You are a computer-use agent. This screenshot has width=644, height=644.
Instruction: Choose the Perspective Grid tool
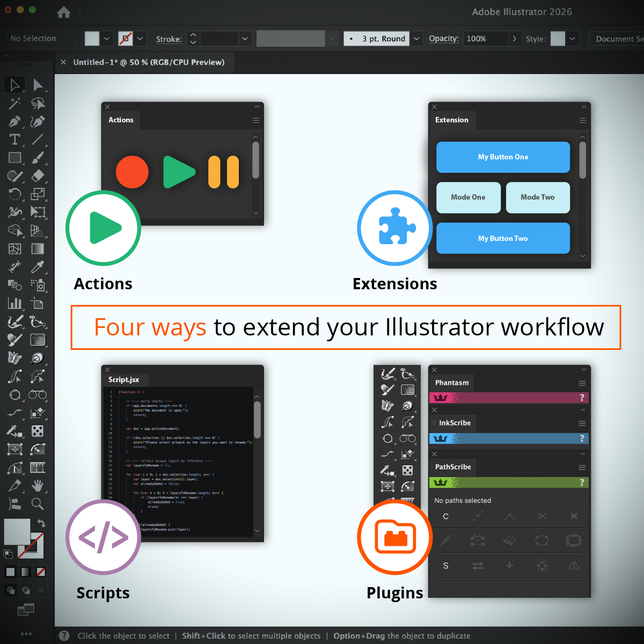[x=38, y=231]
